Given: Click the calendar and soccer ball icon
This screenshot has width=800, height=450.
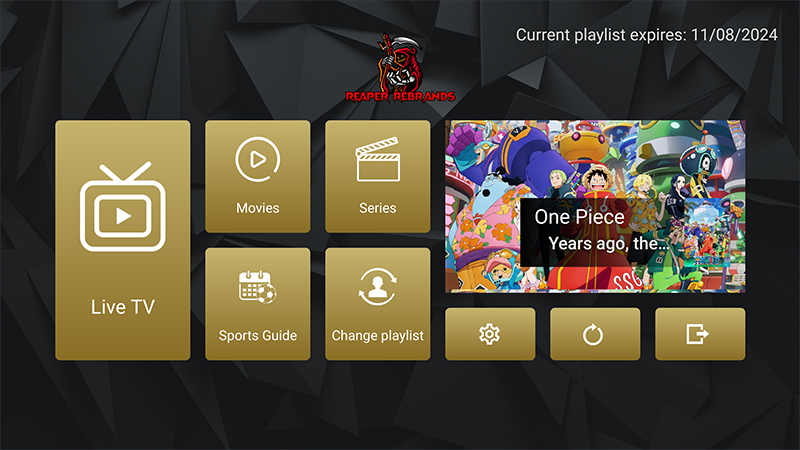Looking at the screenshot, I should [258, 287].
